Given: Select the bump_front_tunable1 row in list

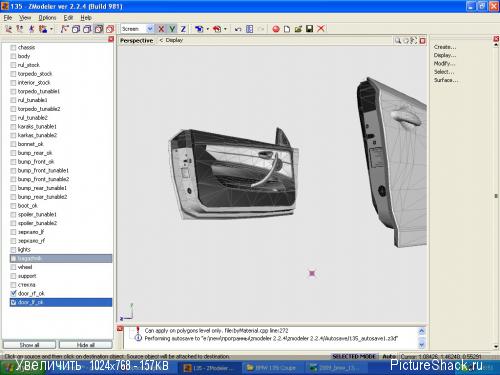Looking at the screenshot, I should point(61,170).
